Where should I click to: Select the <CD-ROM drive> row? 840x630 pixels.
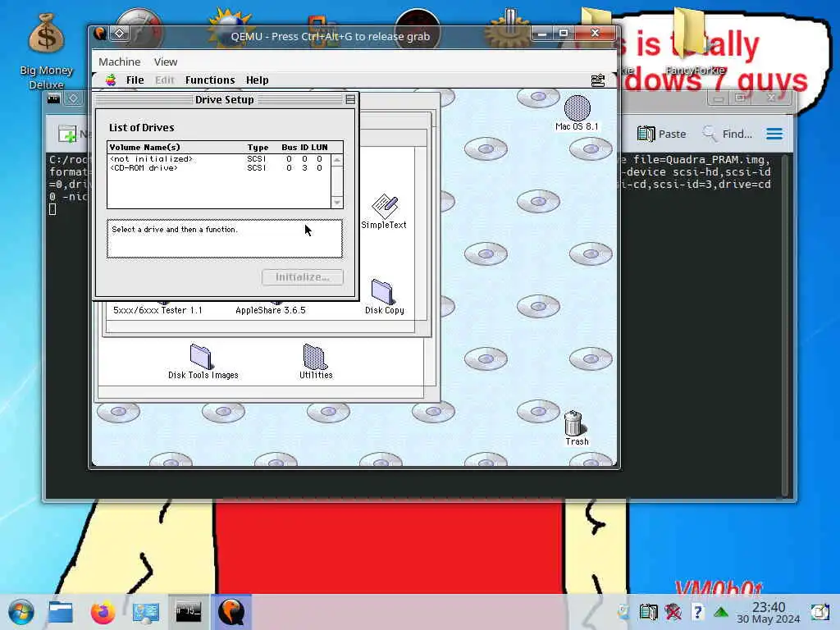tap(218, 168)
